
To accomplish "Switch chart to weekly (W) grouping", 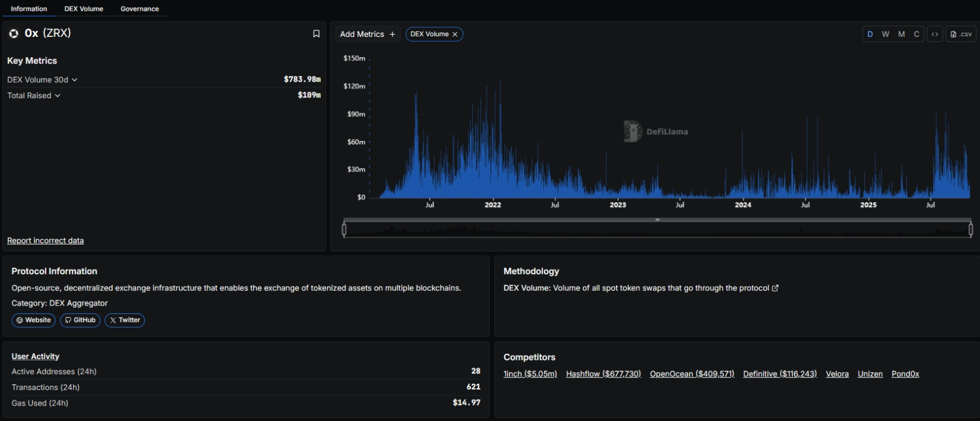I will click(x=886, y=34).
